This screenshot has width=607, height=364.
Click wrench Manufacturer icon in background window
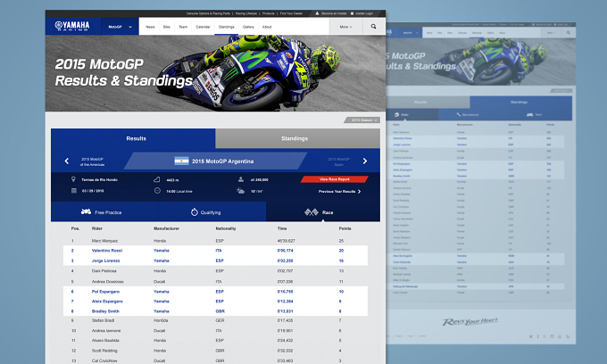click(458, 114)
